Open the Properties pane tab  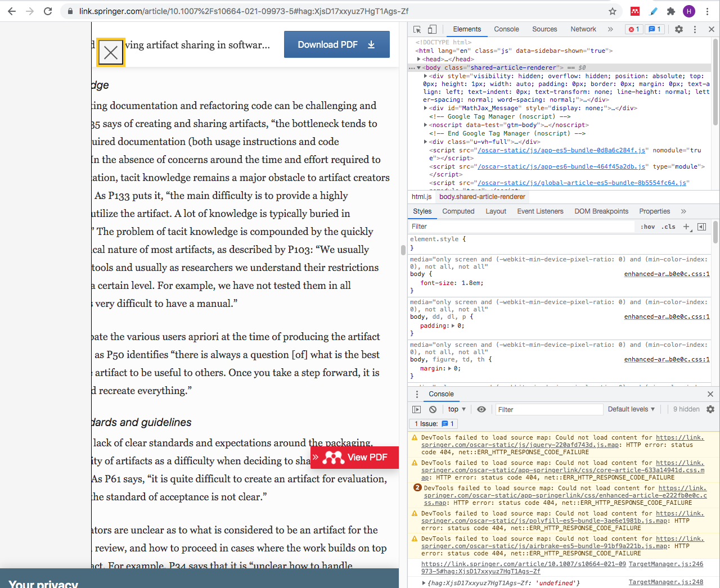pos(655,211)
